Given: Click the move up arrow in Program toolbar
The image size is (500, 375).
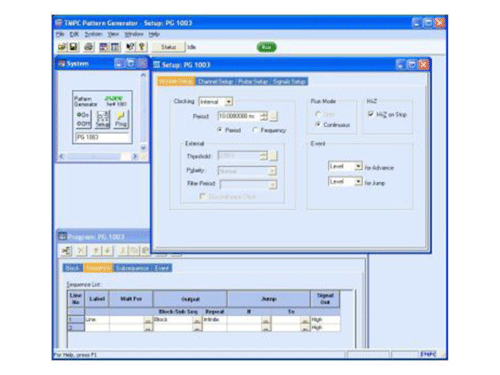Looking at the screenshot, I should [x=96, y=250].
